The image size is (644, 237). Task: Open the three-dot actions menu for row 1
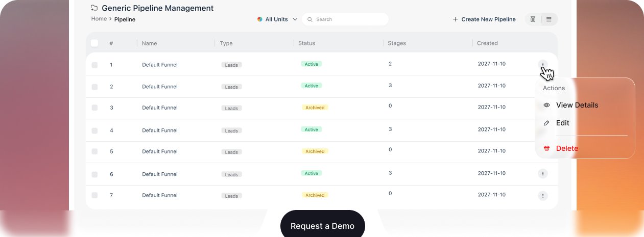click(x=543, y=65)
